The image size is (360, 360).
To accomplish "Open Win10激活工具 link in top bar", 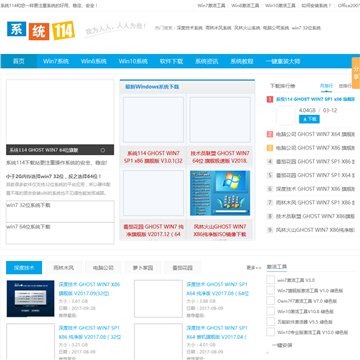I will coord(280,5).
